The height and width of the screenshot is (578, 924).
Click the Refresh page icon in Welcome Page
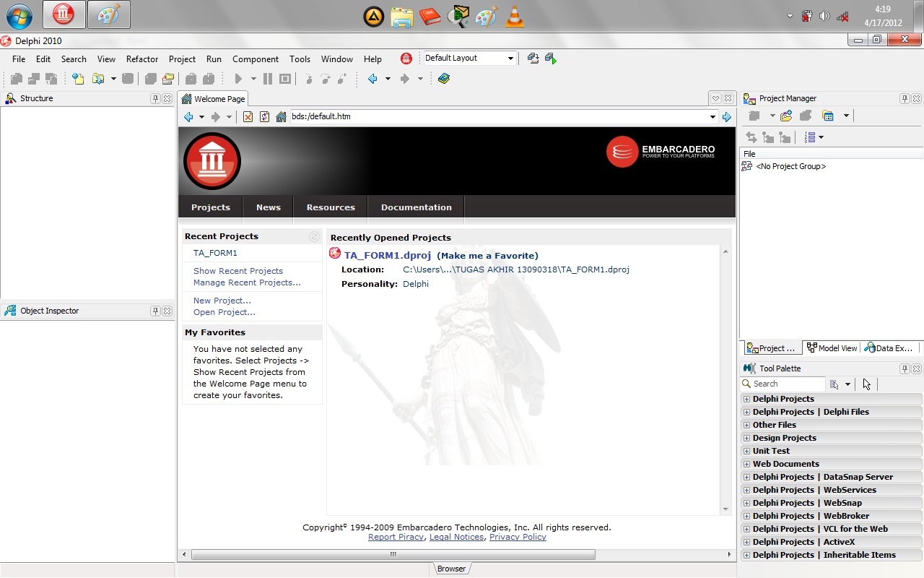(264, 117)
